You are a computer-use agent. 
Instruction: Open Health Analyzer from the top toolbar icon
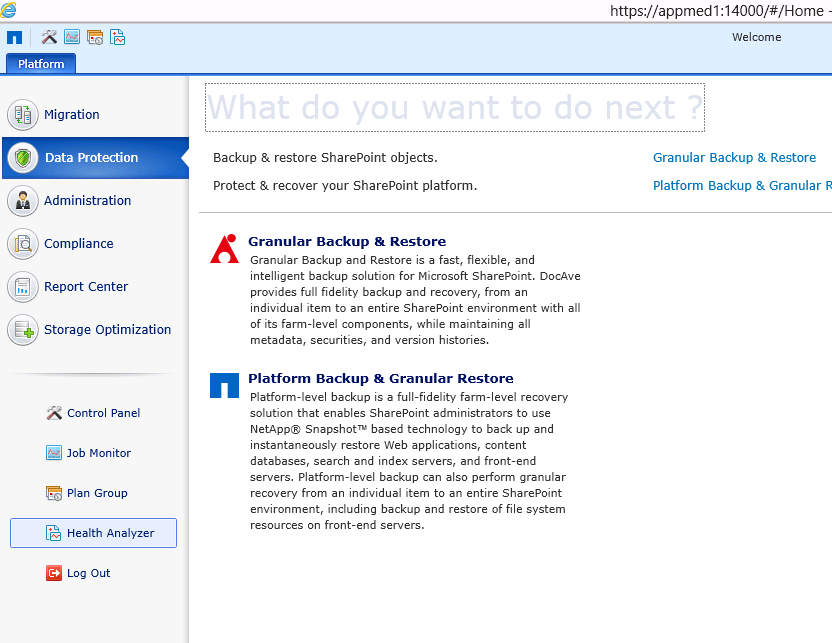pyautogui.click(x=118, y=38)
